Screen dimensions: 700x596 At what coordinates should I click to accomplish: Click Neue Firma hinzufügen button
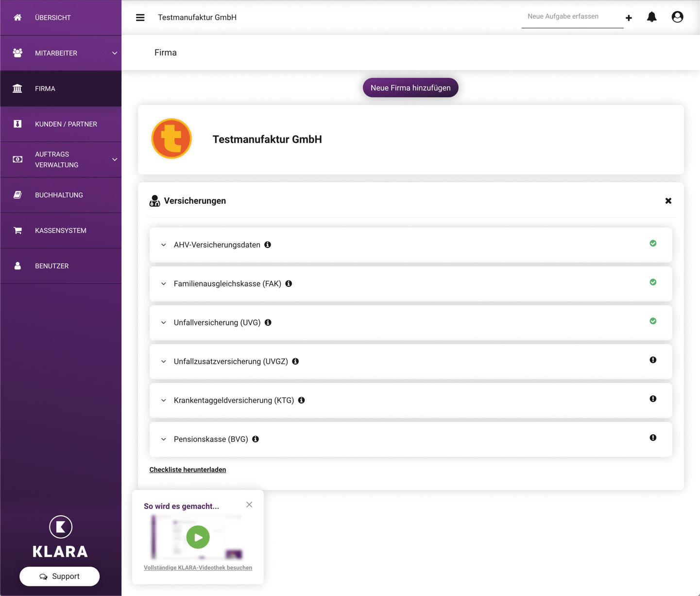[x=410, y=88]
